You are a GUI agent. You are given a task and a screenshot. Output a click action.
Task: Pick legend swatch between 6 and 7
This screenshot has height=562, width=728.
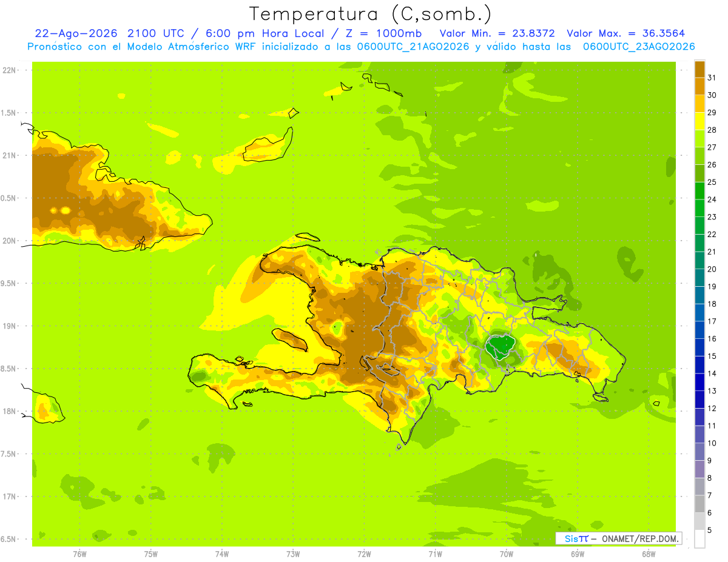[699, 504]
